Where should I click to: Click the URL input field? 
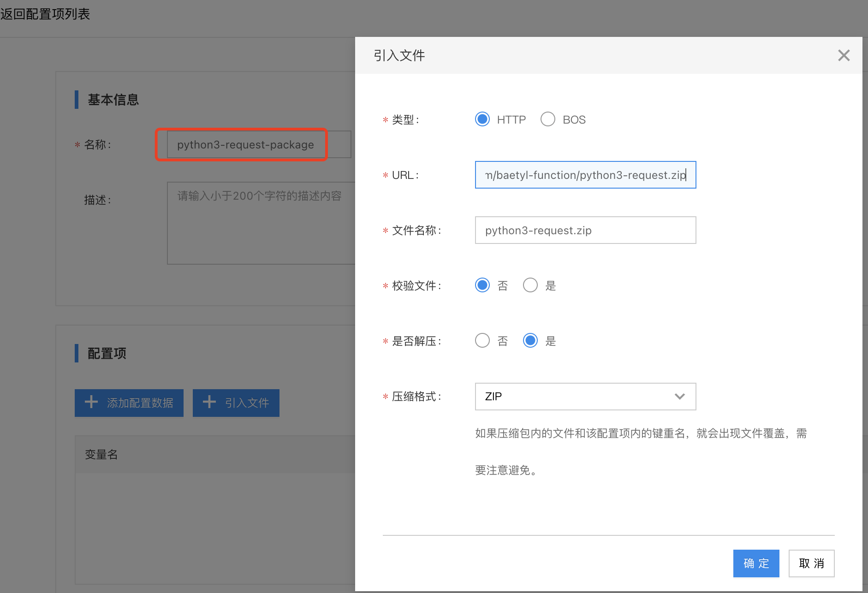click(585, 175)
